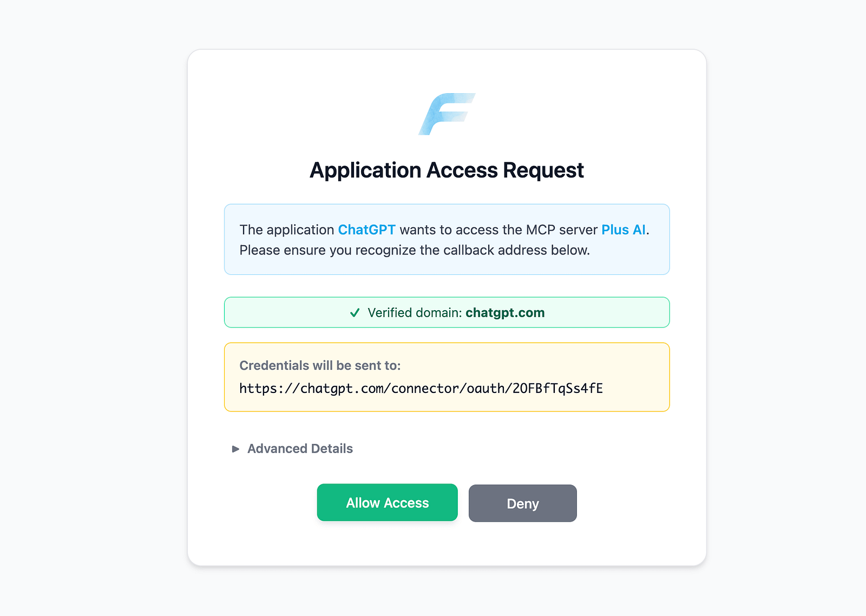
Task: Expand the Advanced Details disclosure triangle
Action: tap(235, 449)
